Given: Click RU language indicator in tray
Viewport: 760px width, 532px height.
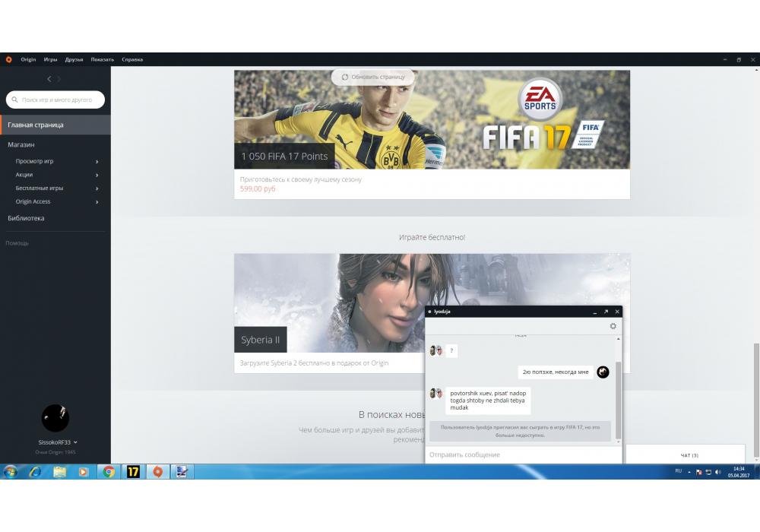Looking at the screenshot, I should tap(678, 471).
